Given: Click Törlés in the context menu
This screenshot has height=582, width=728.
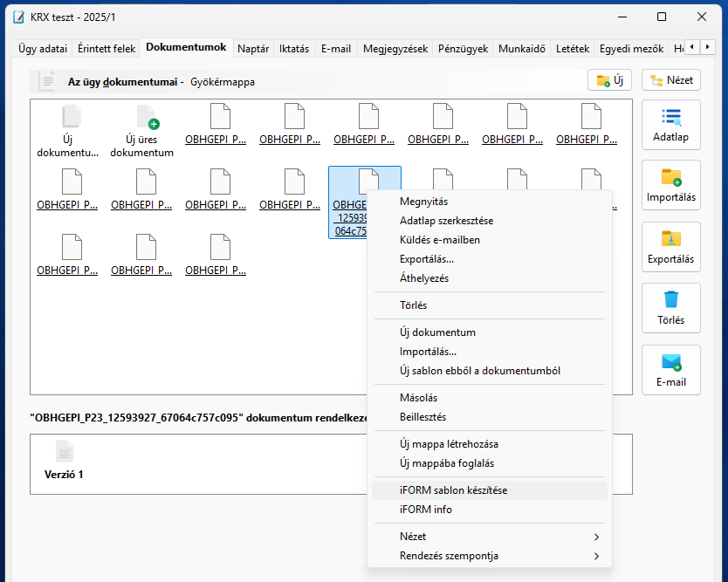Looking at the screenshot, I should (490, 305).
